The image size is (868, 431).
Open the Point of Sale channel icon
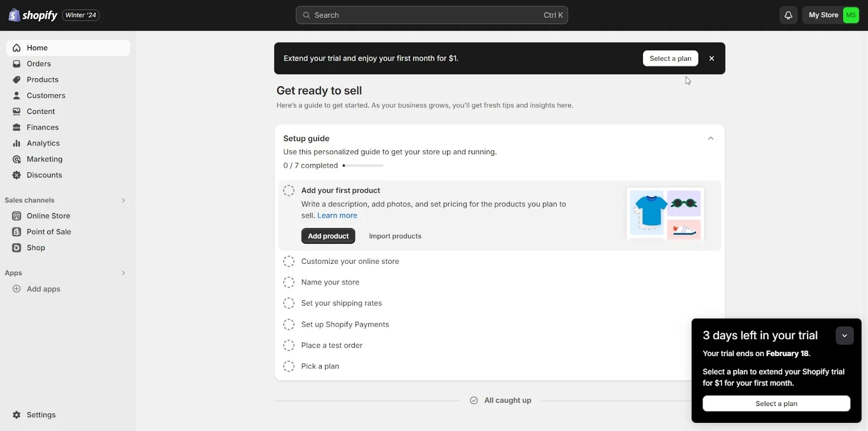coord(16,232)
